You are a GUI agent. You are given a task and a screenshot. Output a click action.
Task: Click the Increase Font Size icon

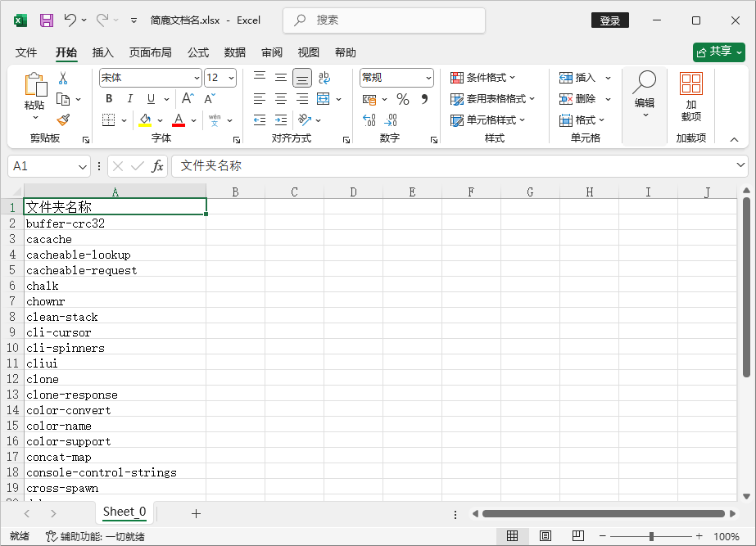point(188,99)
